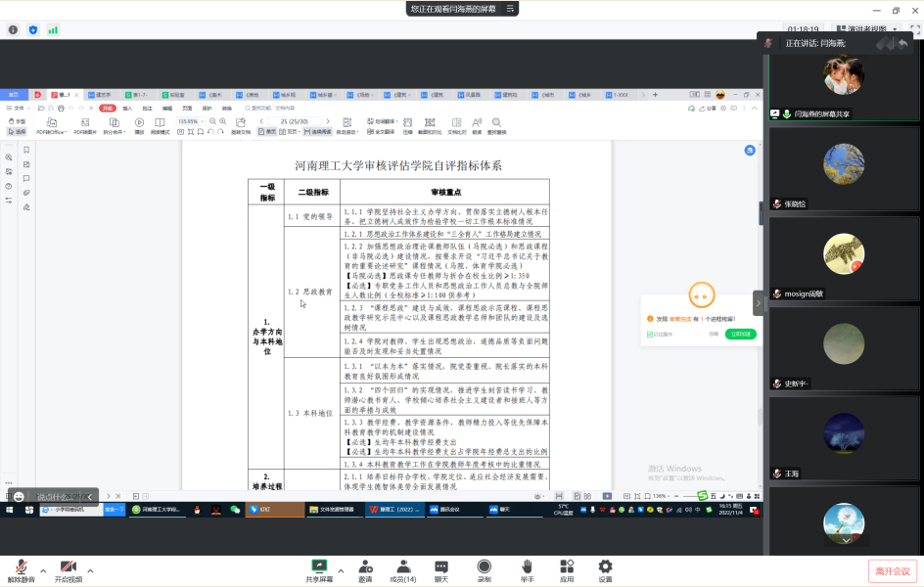Start meeting recording

point(485,568)
